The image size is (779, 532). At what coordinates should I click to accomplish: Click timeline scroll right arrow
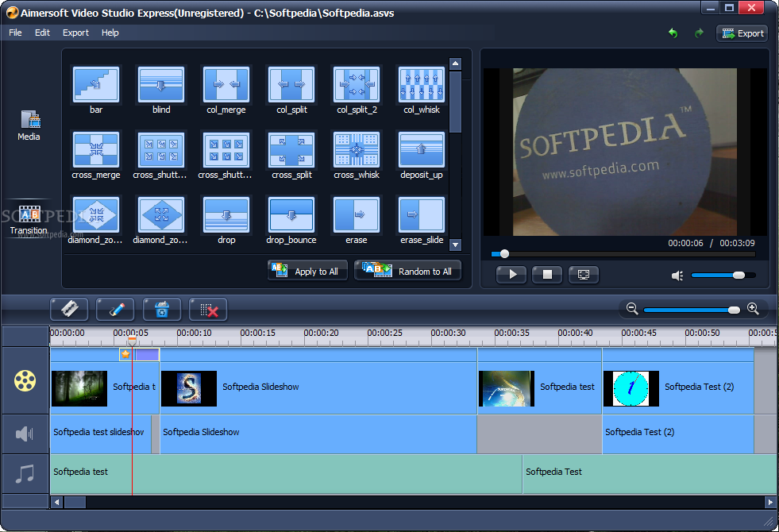[770, 502]
